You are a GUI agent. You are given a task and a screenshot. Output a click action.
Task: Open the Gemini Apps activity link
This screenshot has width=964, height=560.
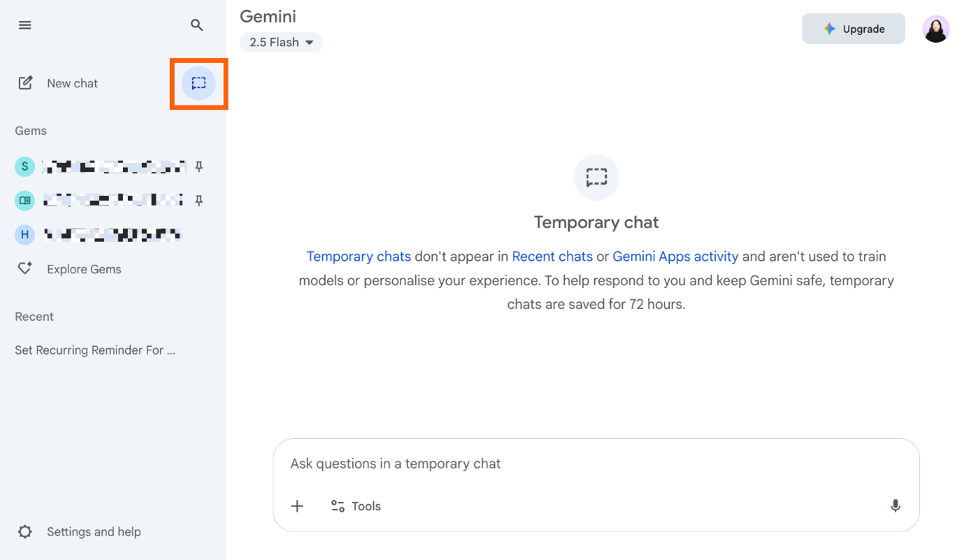(675, 257)
